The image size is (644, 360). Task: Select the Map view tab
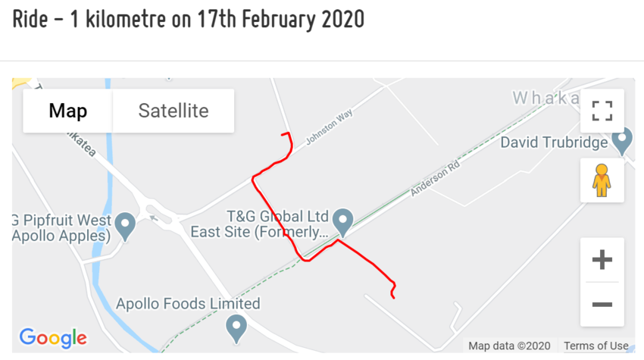tap(68, 111)
